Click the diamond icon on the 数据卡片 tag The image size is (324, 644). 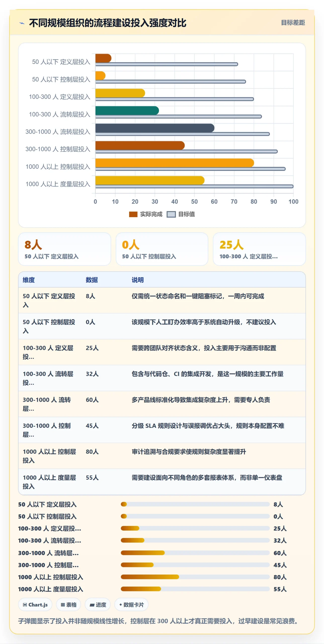click(x=120, y=604)
